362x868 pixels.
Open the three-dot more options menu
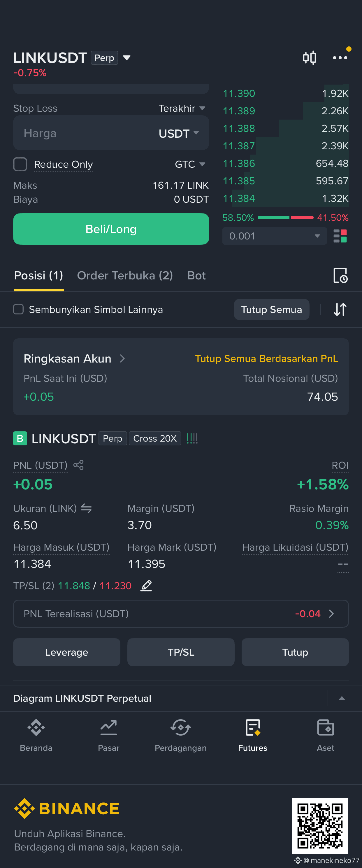point(340,58)
